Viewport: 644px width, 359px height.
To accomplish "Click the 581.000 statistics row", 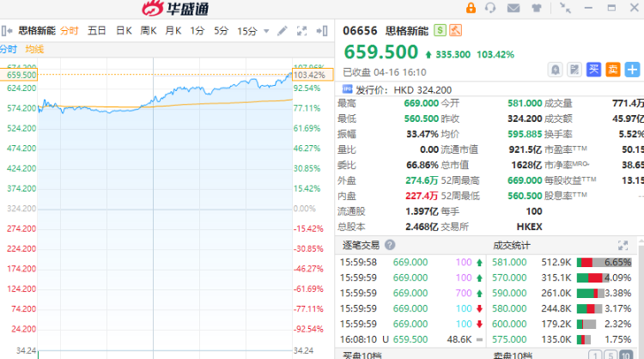I will (562, 262).
